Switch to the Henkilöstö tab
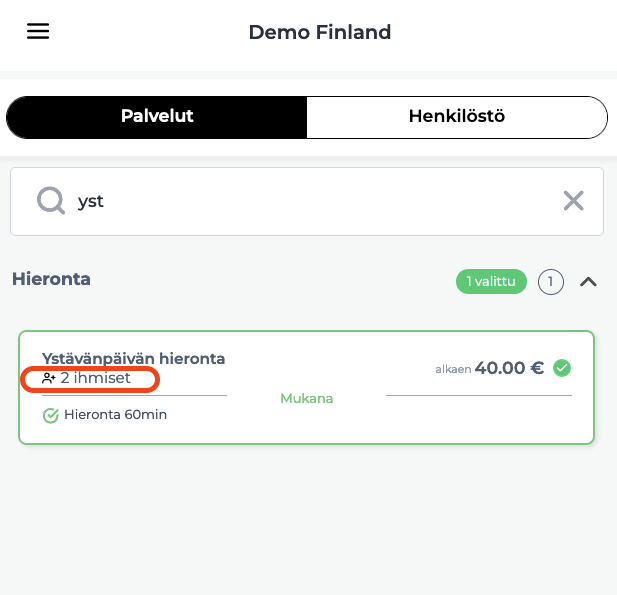 457,117
